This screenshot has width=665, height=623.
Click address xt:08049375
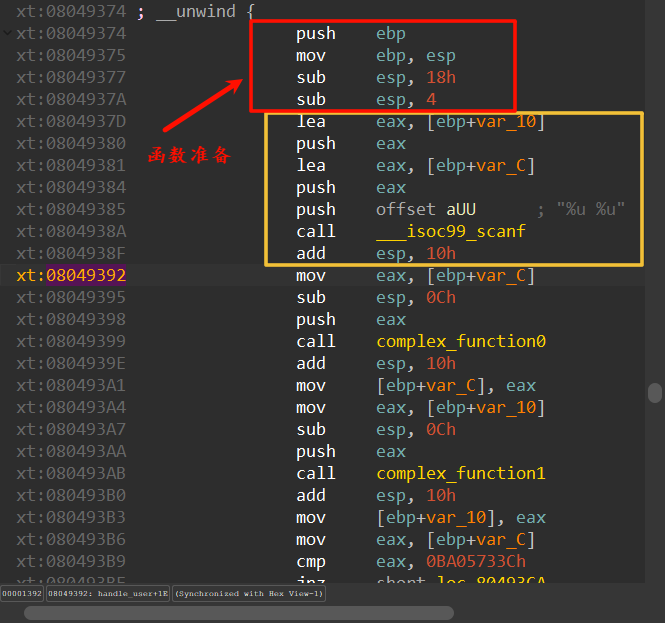(x=71, y=56)
